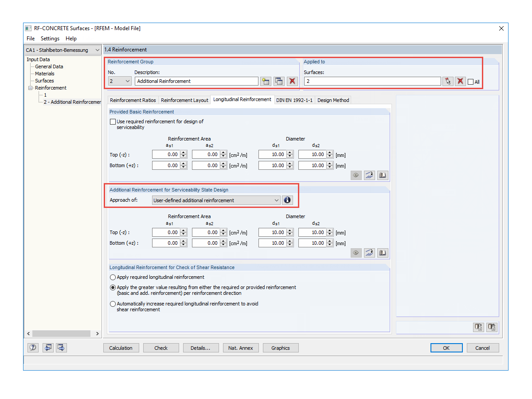Select Automatically increase required longitudinal reinforcement

click(113, 304)
